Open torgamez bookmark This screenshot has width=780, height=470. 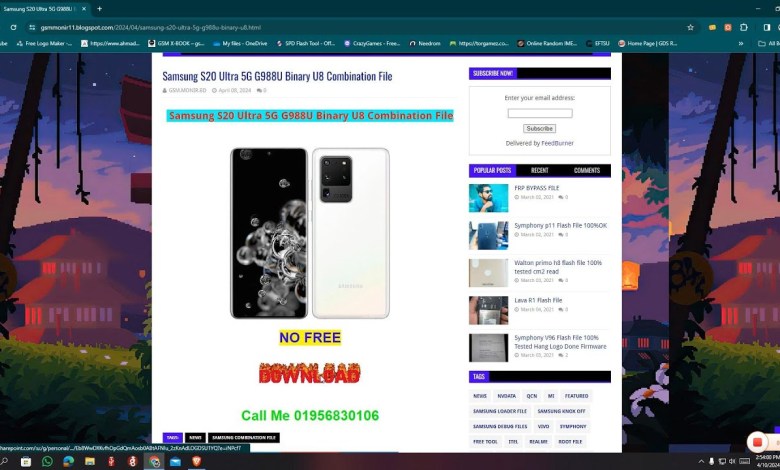click(x=479, y=43)
